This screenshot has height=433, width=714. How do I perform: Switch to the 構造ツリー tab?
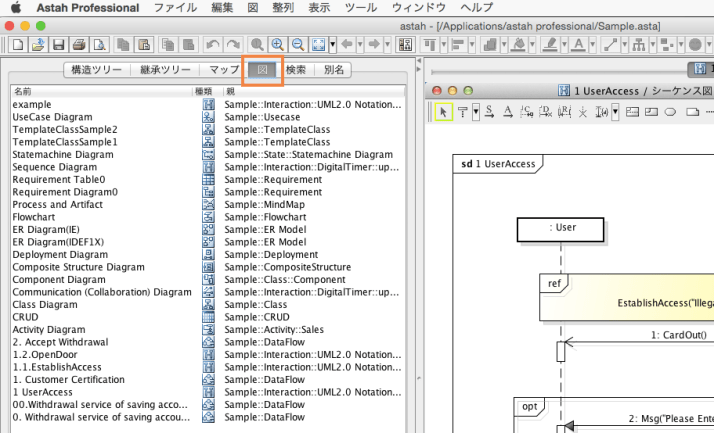pos(98,70)
